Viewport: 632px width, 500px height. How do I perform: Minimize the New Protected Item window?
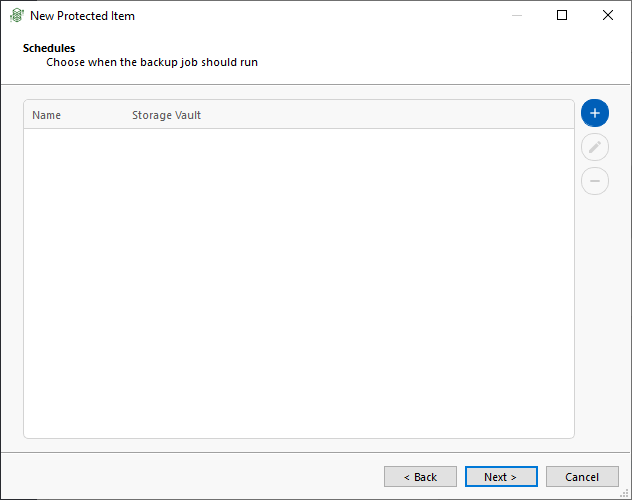[517, 15]
